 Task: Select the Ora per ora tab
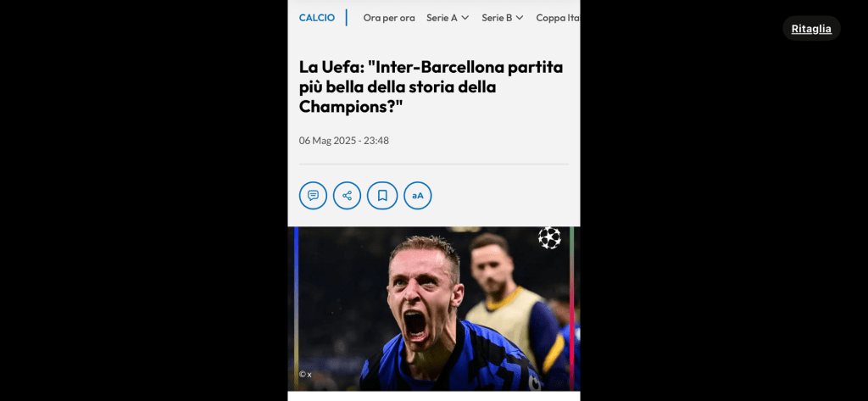click(x=388, y=18)
